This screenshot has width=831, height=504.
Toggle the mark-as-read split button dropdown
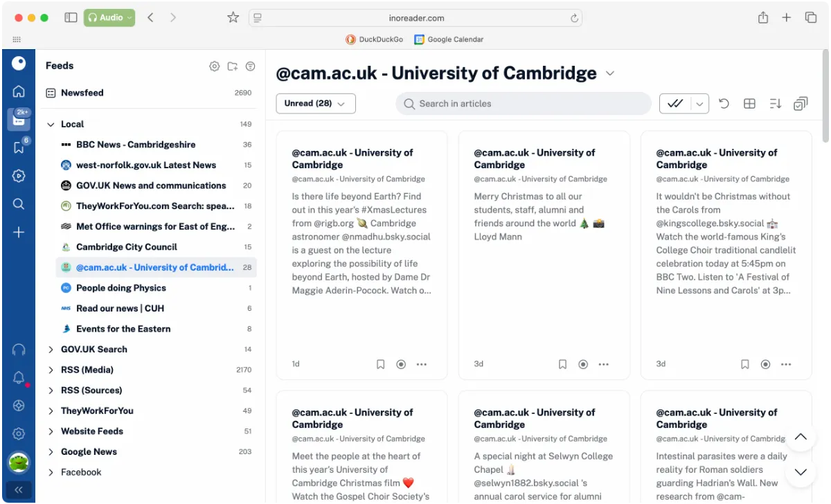click(698, 102)
